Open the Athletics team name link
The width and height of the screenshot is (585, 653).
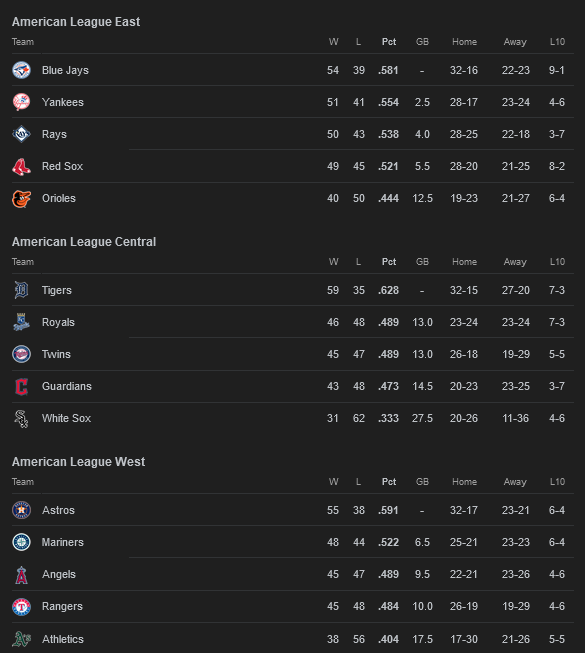coord(62,639)
